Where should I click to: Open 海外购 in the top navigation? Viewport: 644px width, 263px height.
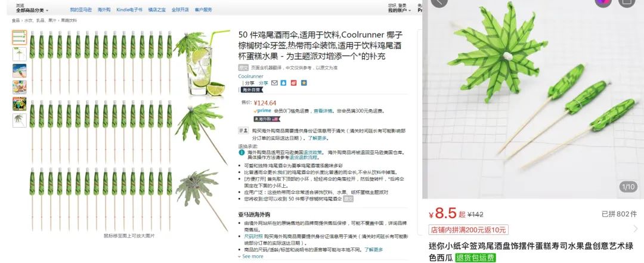(104, 10)
